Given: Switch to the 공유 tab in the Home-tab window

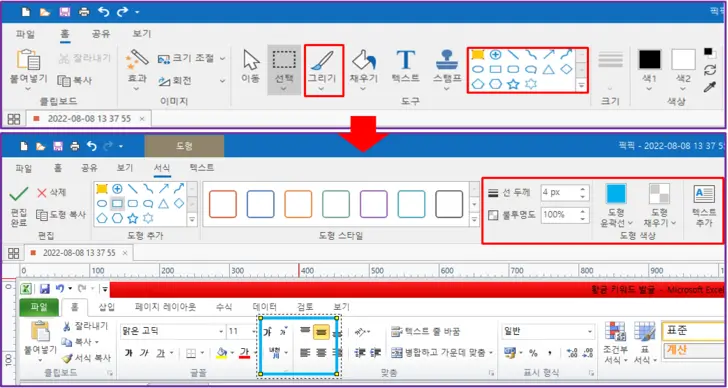Looking at the screenshot, I should [x=101, y=34].
